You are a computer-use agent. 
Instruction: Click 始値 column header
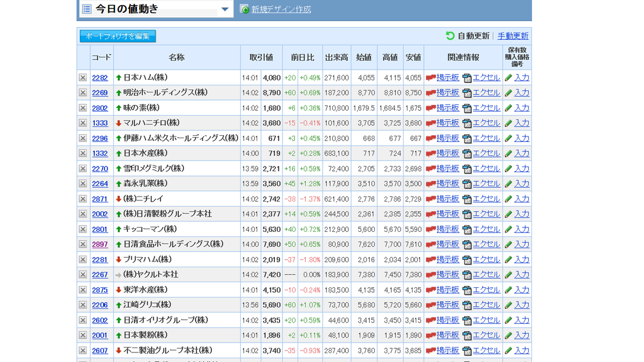364,57
